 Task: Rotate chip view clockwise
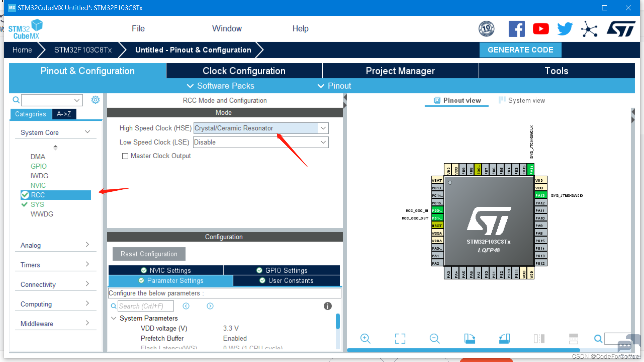click(x=469, y=339)
